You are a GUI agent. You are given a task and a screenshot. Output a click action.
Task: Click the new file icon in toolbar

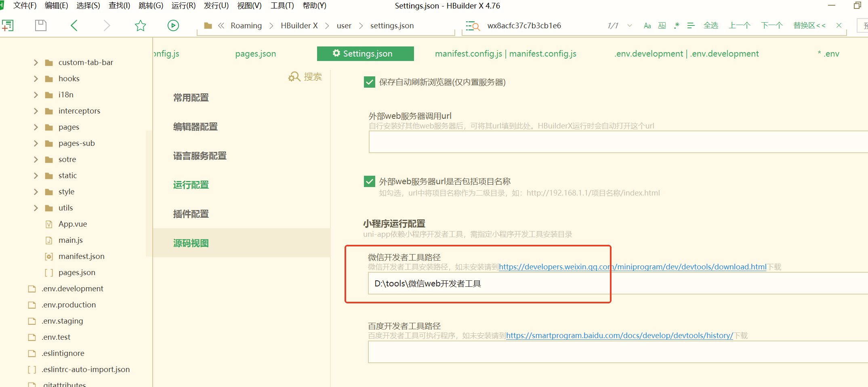[8, 25]
